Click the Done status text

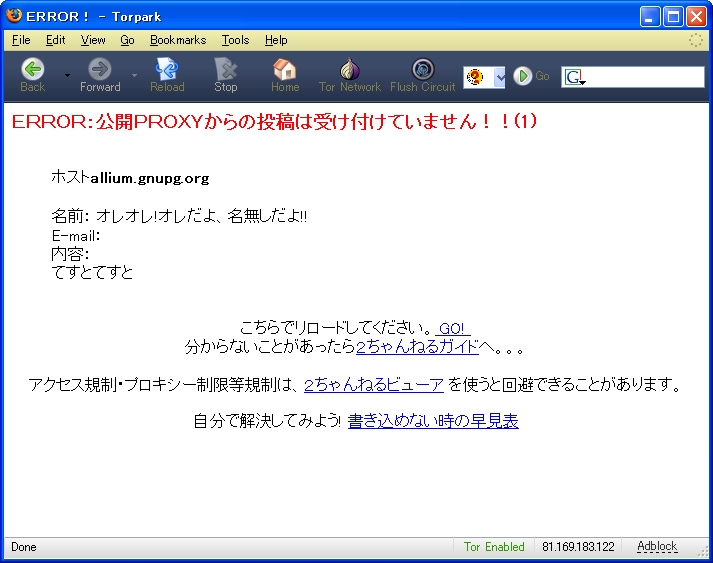point(24,547)
